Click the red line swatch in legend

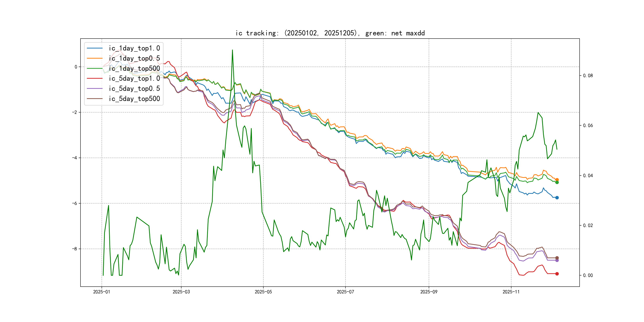(94, 79)
